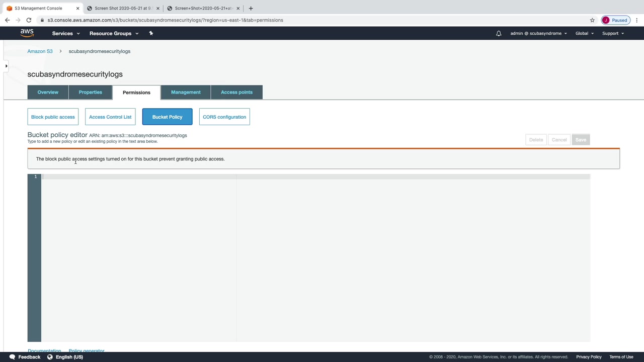Click the AWS logo home icon

coord(27,33)
